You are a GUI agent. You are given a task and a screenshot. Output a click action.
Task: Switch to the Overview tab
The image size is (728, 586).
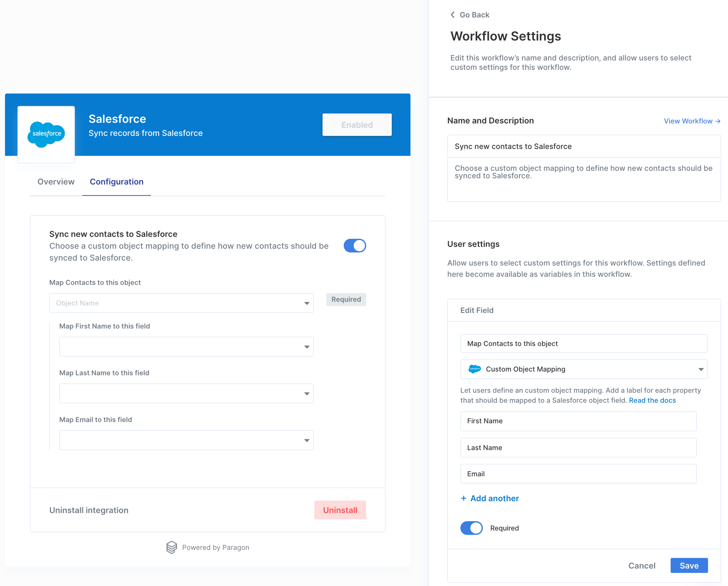56,182
